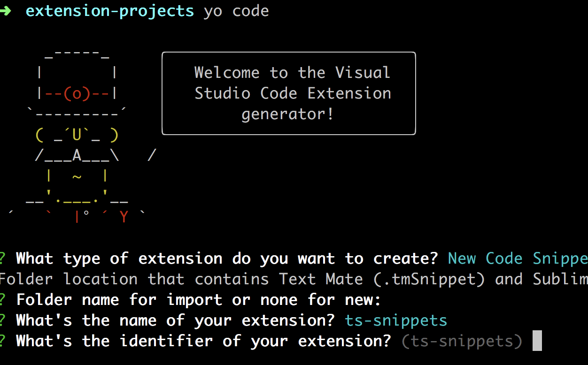Click the cyan "ts-snippets" extension name answer

[x=396, y=320]
